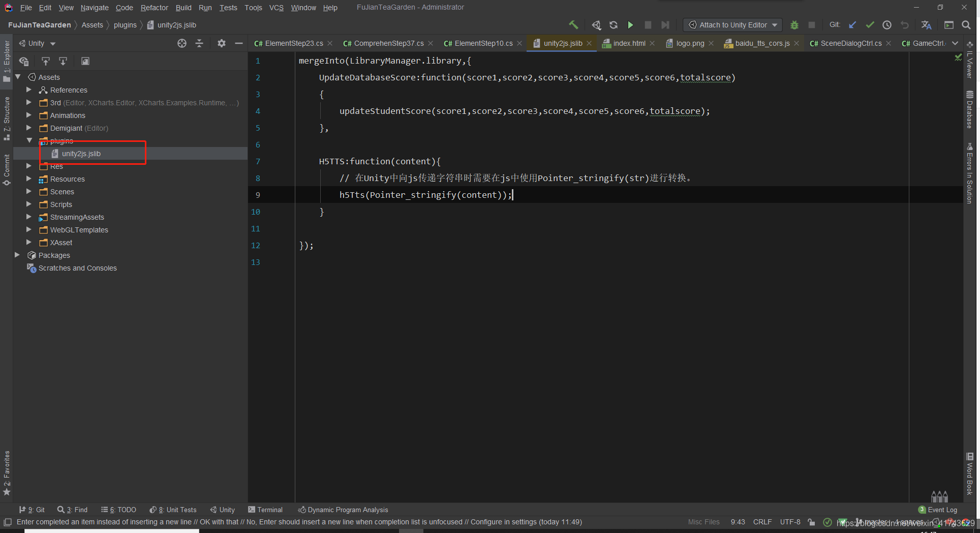Open the Refactor menu
The height and width of the screenshot is (533, 980).
pyautogui.click(x=154, y=8)
